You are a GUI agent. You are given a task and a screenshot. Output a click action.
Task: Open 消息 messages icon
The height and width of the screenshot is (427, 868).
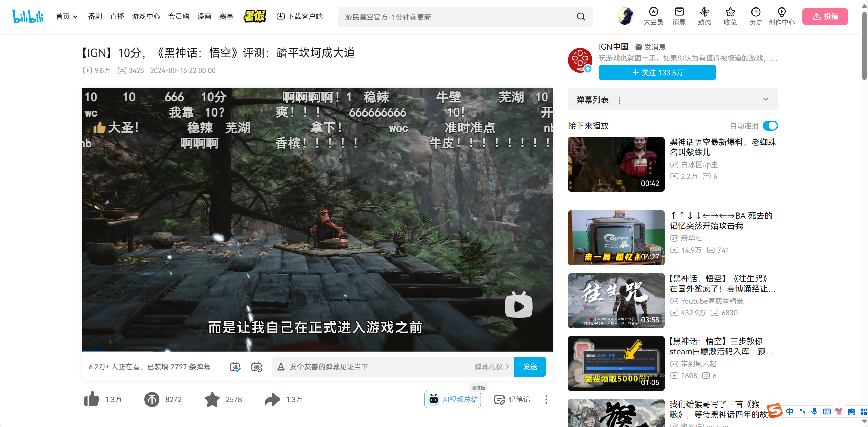click(679, 16)
